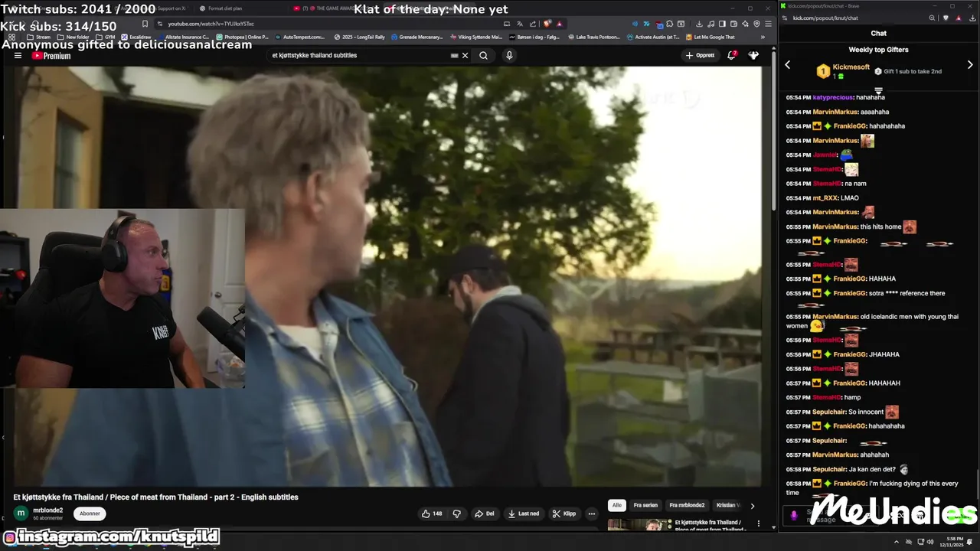
Task: Go to next weekly top gifter
Action: [x=970, y=65]
